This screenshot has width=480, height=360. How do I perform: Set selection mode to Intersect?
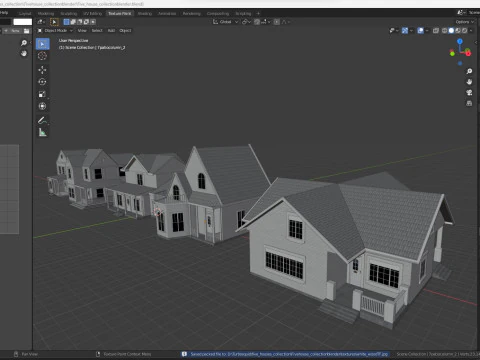(x=93, y=22)
